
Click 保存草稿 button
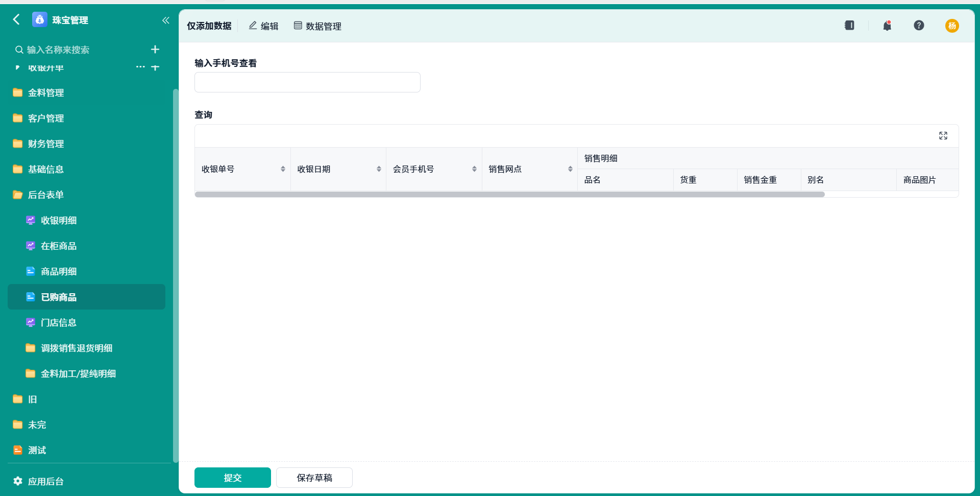pos(314,478)
